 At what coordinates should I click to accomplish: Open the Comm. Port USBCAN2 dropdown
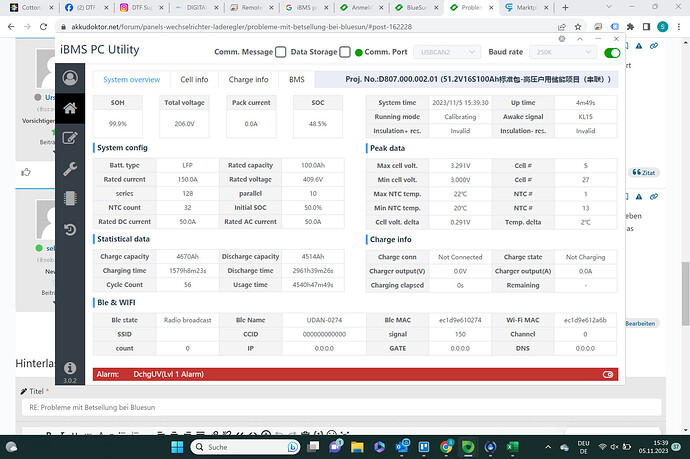[x=447, y=52]
